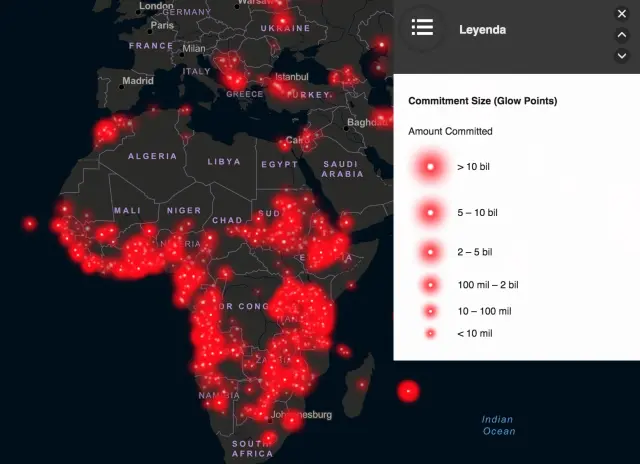
Task: Click the isolated glow point east of Madagascar
Action: [x=408, y=391]
